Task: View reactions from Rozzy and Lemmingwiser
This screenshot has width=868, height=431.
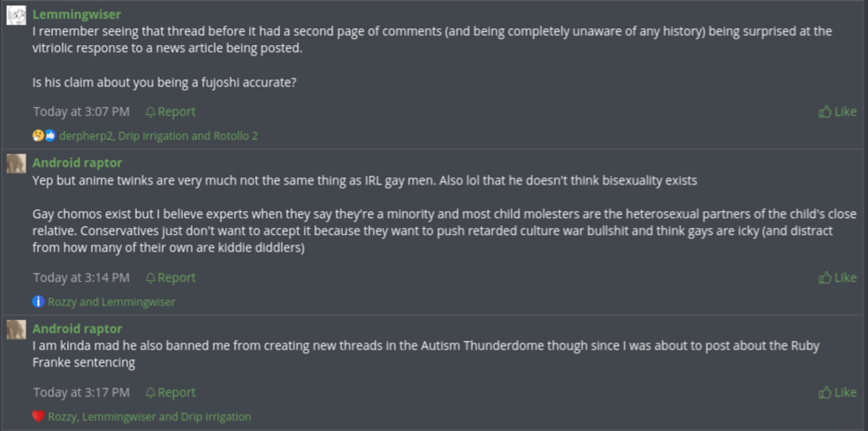Action: click(x=111, y=302)
